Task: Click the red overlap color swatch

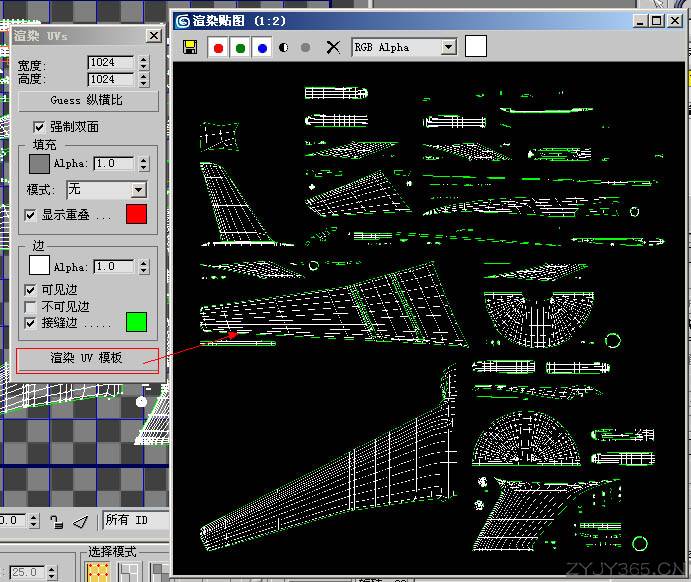Action: point(136,214)
